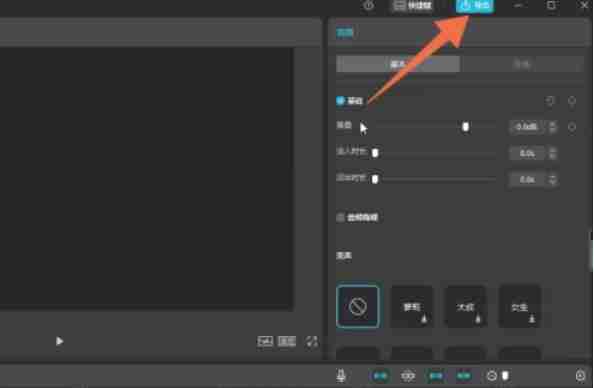Toggle the third timeline link switch
This screenshot has width=594, height=388.
436,375
